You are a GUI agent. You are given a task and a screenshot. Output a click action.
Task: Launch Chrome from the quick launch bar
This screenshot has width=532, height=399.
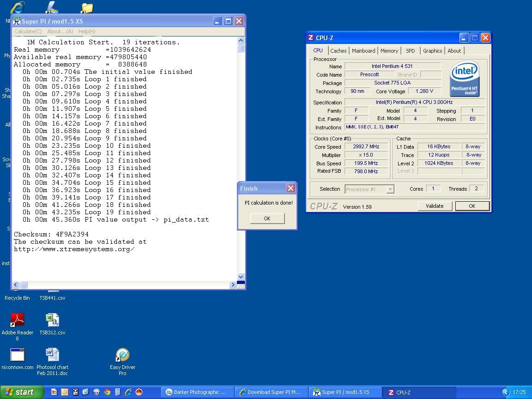tap(107, 392)
